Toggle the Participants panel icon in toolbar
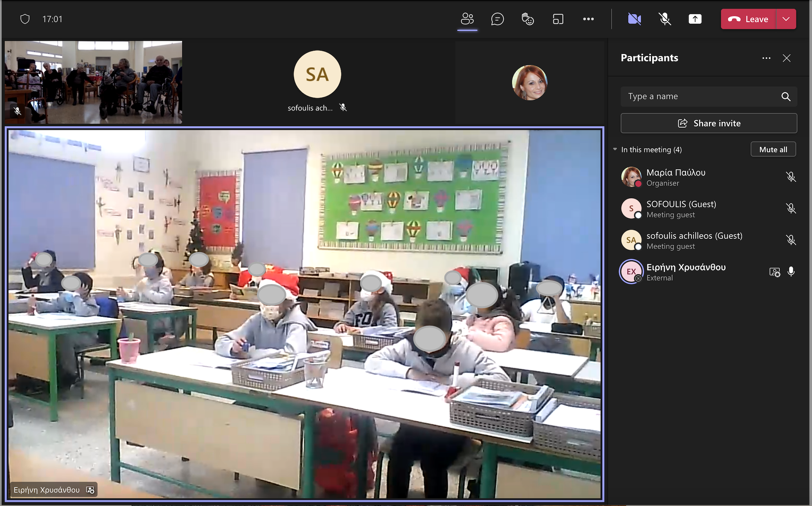 [x=467, y=19]
